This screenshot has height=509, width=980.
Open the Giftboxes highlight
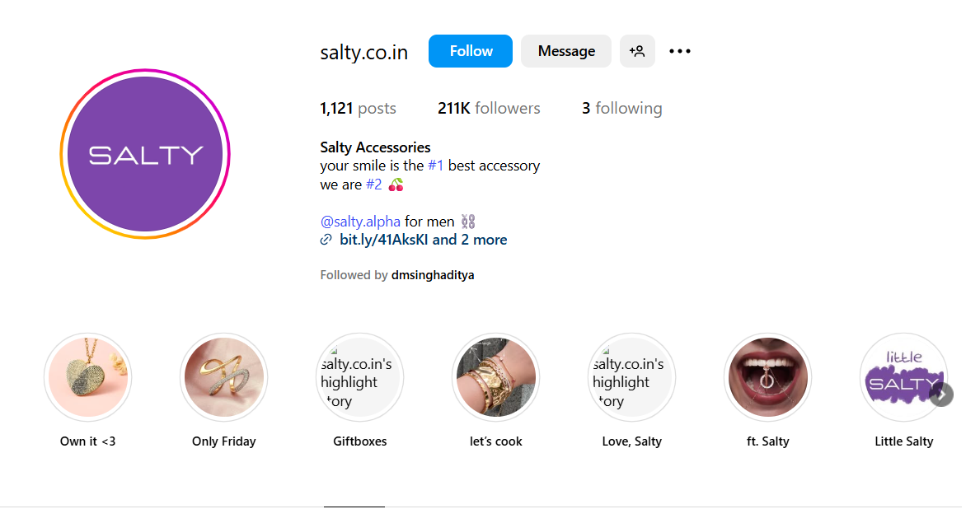[x=359, y=377]
